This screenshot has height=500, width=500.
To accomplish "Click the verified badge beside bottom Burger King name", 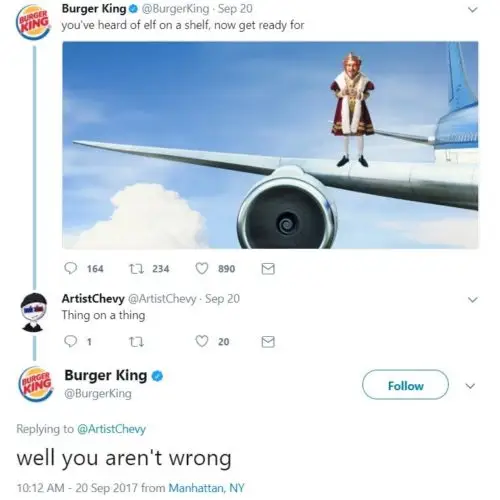I will point(157,376).
